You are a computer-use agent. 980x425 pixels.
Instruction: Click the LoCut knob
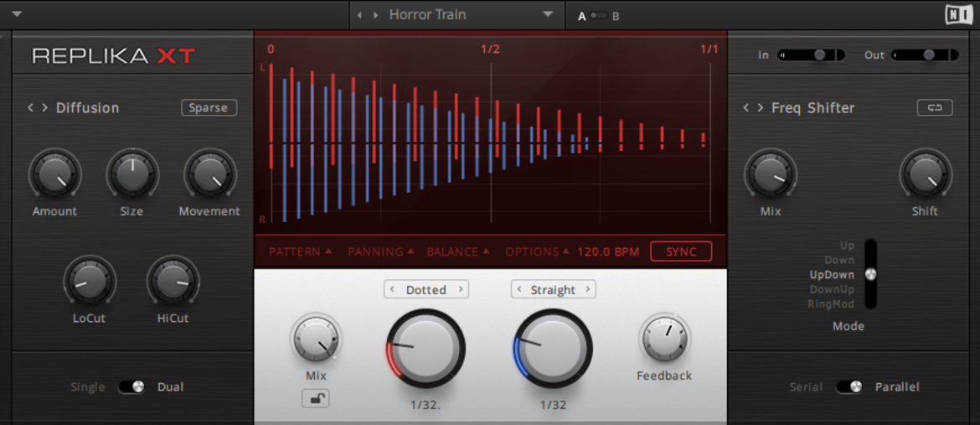point(90,281)
